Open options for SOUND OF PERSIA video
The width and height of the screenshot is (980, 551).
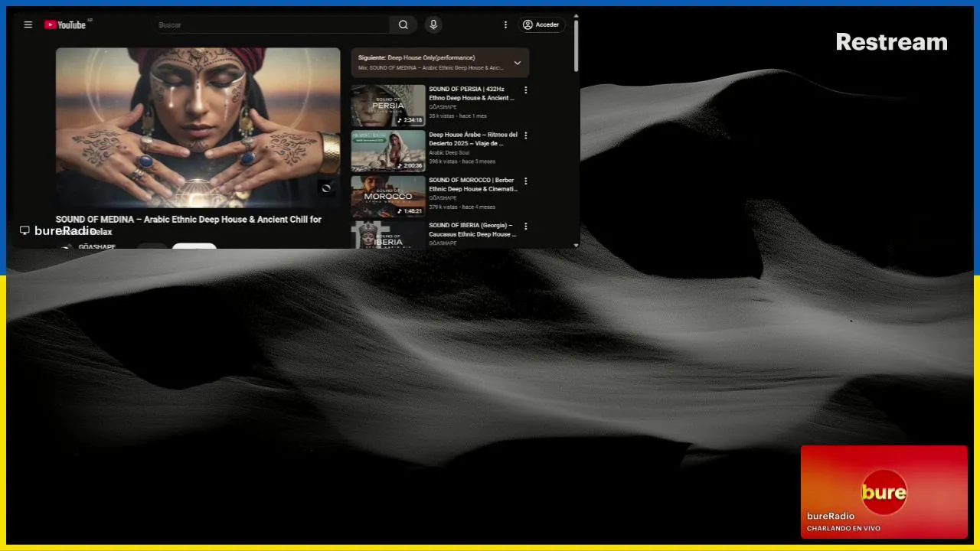[x=525, y=90]
